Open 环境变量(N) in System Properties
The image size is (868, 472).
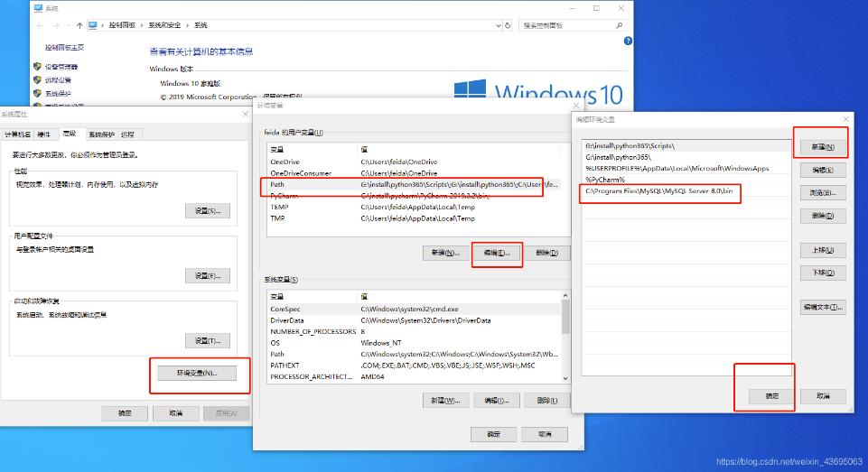(197, 373)
